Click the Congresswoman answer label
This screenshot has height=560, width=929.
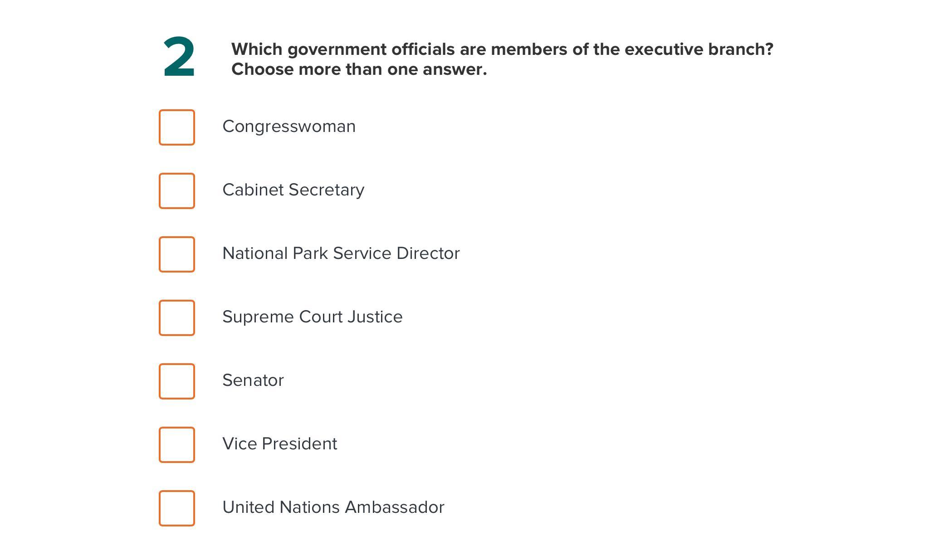click(x=289, y=127)
